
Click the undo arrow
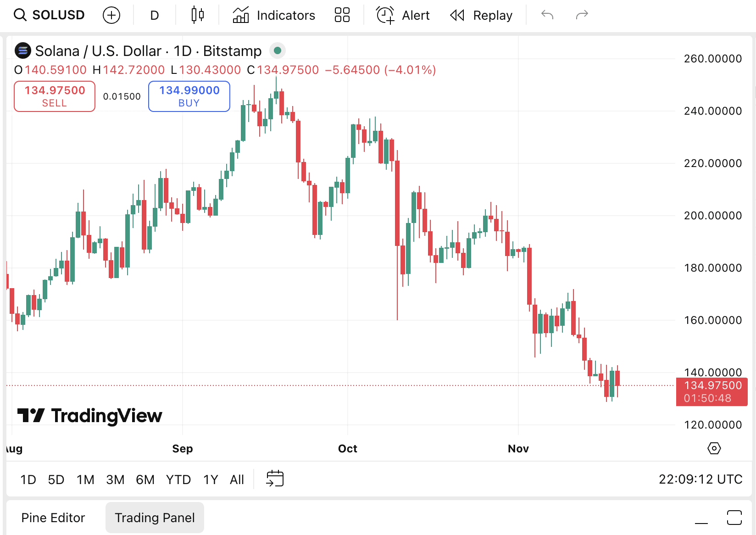tap(547, 15)
